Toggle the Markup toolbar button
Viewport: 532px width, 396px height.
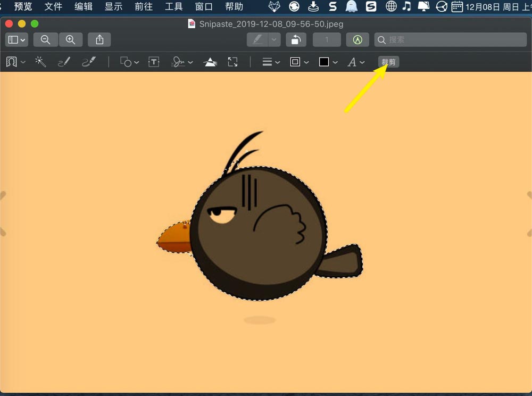tap(358, 40)
